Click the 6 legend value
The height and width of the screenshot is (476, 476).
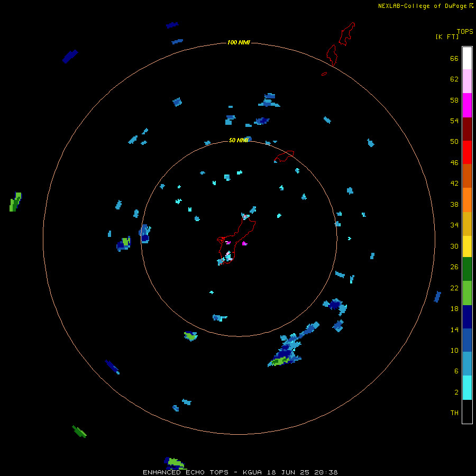pos(456,371)
